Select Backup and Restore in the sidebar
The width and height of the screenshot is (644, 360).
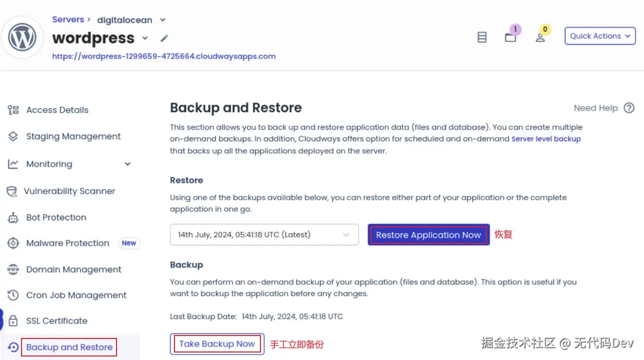tap(68, 346)
